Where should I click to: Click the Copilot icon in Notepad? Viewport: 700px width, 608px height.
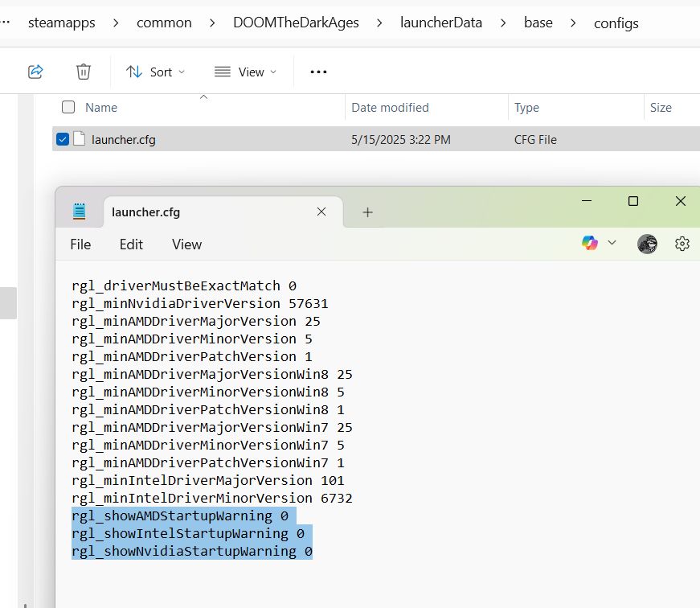(x=590, y=243)
